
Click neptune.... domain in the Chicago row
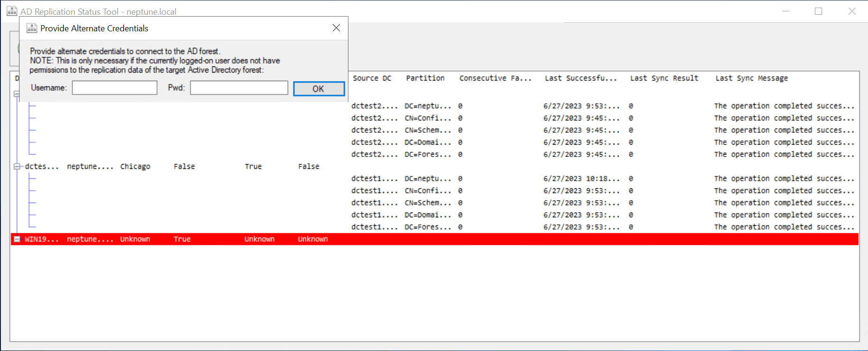point(90,166)
